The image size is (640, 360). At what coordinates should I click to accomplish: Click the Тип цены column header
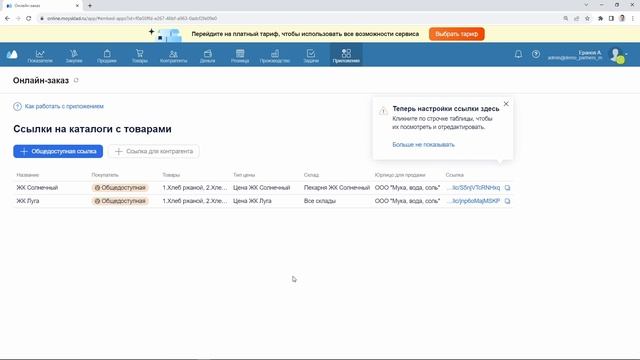(x=244, y=175)
